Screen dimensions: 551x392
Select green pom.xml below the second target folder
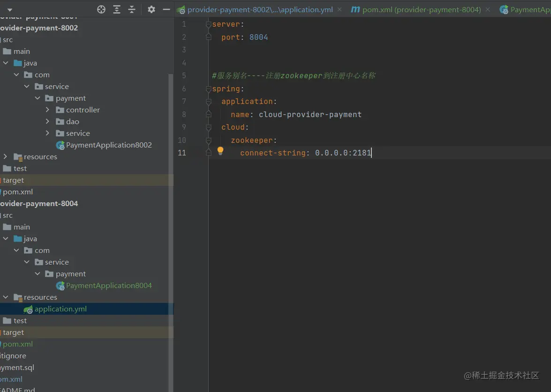[18, 344]
